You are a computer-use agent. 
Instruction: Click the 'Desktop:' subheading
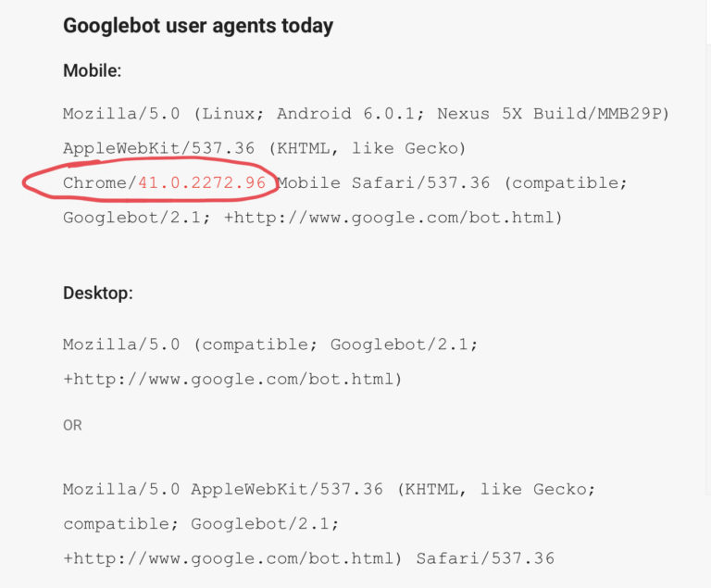(x=98, y=294)
